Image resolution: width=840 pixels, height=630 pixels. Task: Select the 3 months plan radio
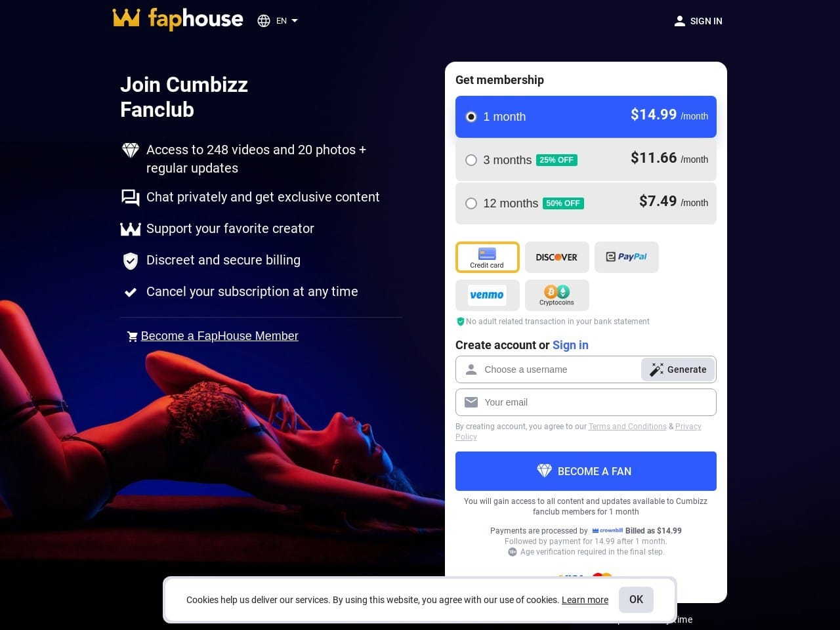471,160
